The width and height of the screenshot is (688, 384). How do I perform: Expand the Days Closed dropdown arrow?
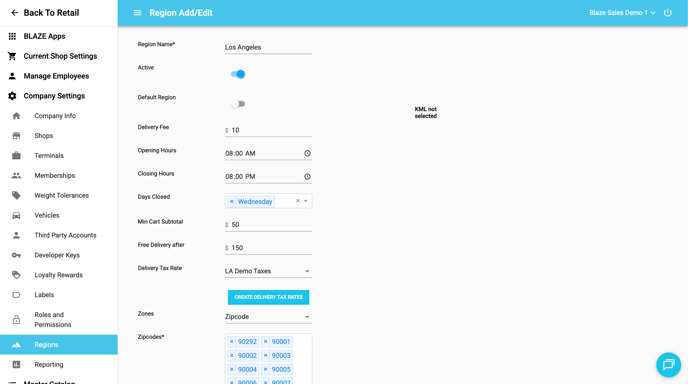tap(306, 201)
